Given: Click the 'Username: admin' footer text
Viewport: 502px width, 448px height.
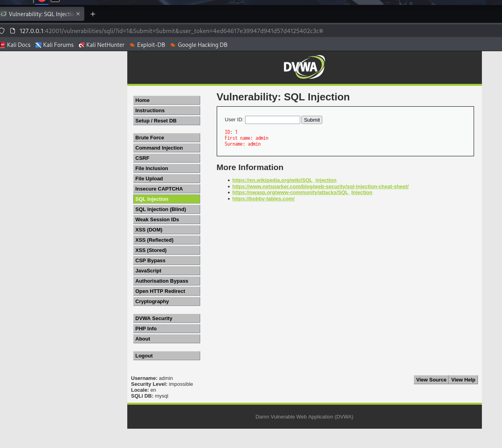Looking at the screenshot, I should [x=152, y=378].
